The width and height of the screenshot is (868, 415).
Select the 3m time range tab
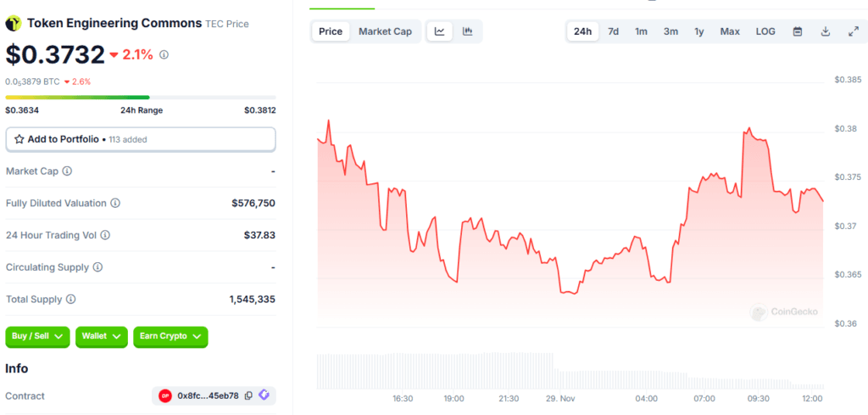[x=671, y=31]
